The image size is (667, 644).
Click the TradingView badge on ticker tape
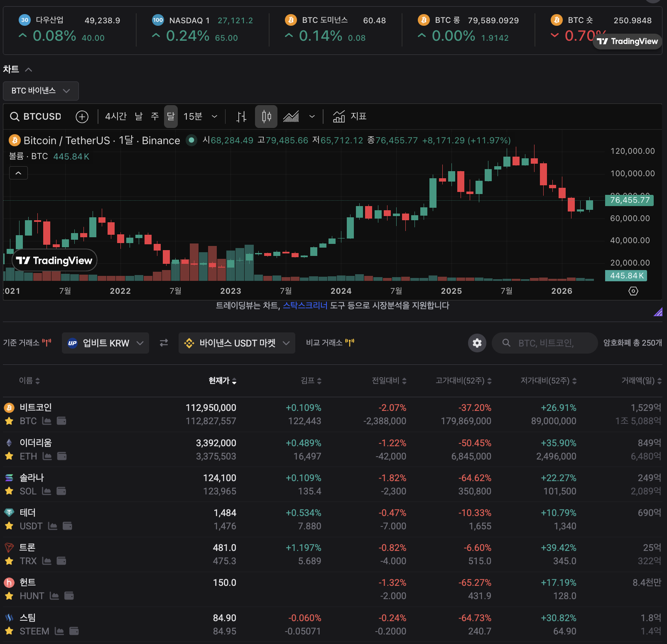[627, 41]
